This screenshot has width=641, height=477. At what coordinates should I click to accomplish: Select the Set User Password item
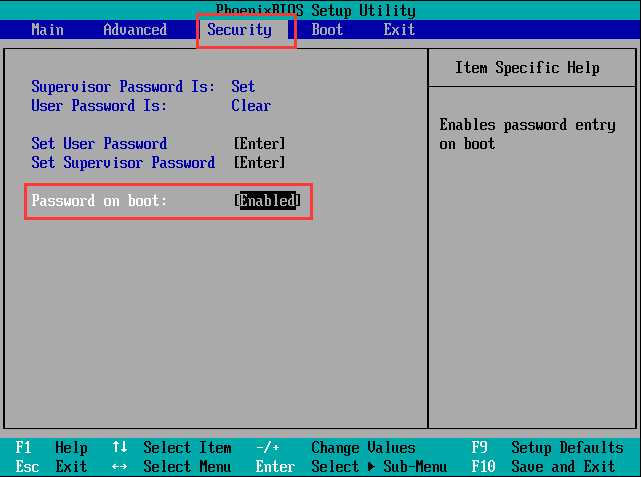tap(99, 143)
